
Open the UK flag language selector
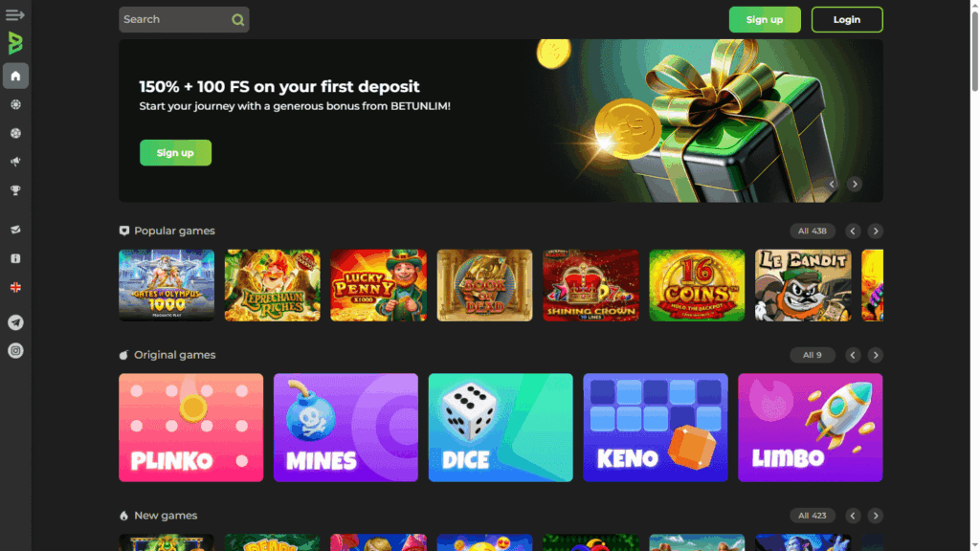pos(15,287)
